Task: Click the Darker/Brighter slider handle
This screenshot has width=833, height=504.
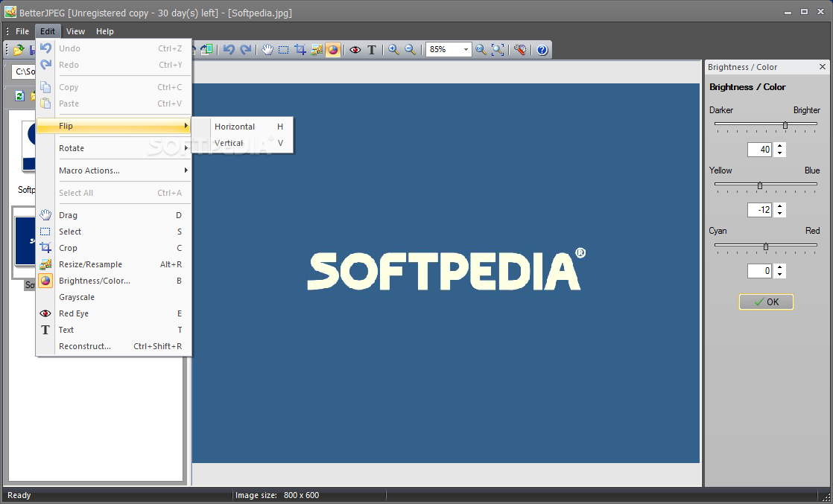Action: tap(785, 125)
